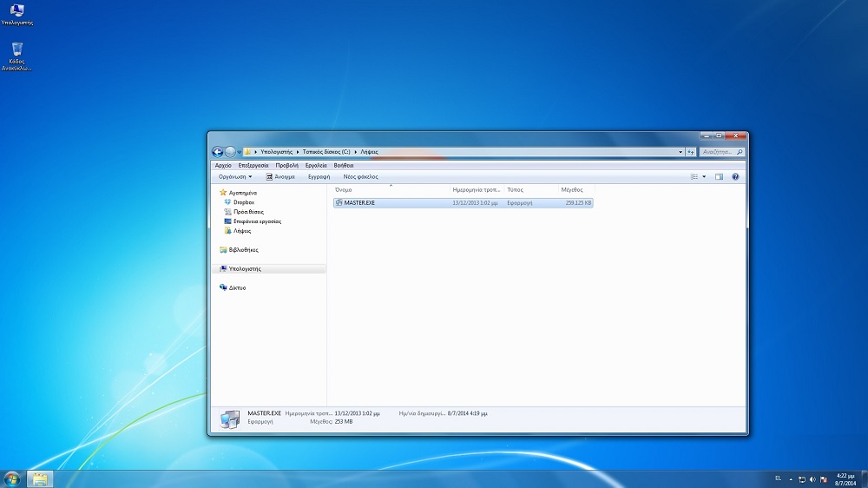Viewport: 868px width, 488px height.
Task: Click the blue help question mark icon
Action: [735, 176]
